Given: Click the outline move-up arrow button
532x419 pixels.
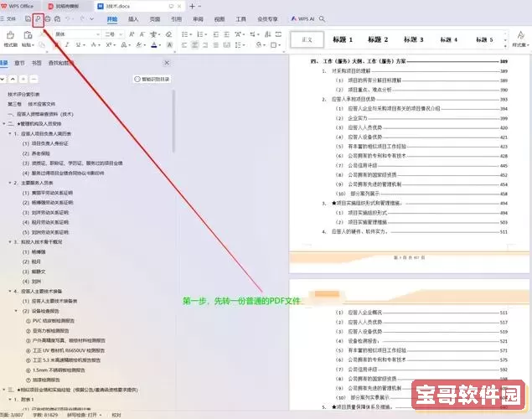Looking at the screenshot, I should [13, 79].
